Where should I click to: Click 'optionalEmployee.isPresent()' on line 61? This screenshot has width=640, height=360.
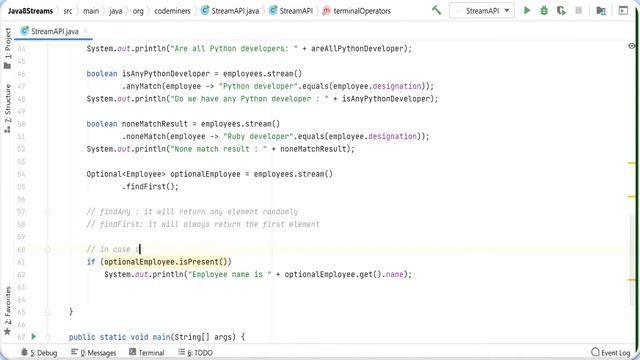(x=166, y=262)
